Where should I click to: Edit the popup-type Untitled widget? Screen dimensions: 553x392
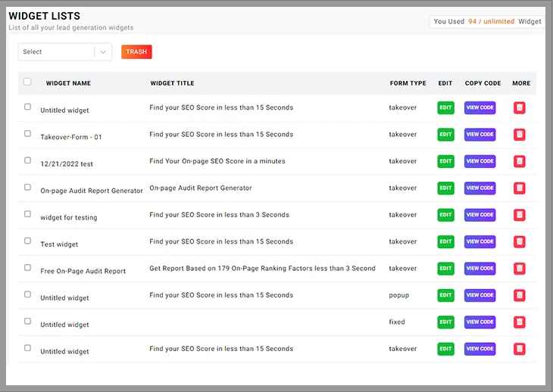click(445, 295)
